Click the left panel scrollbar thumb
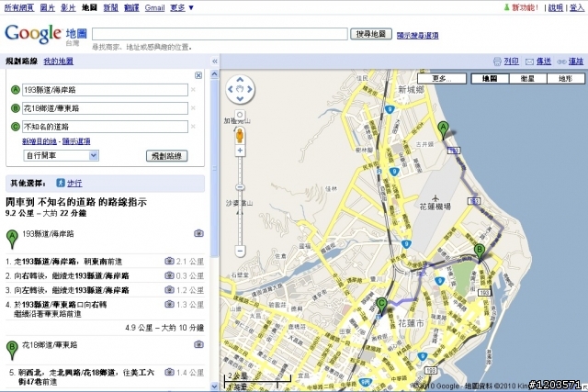The height and width of the screenshot is (392, 588). point(214,168)
